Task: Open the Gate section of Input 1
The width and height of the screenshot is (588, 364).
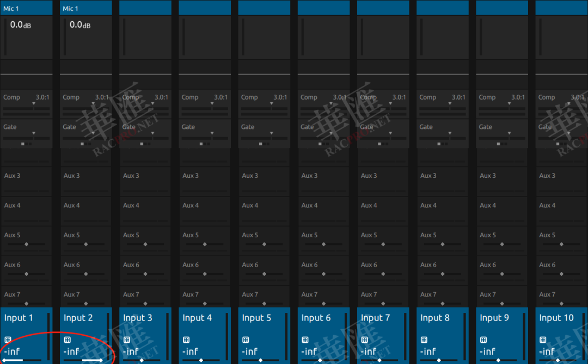Action: click(26, 133)
